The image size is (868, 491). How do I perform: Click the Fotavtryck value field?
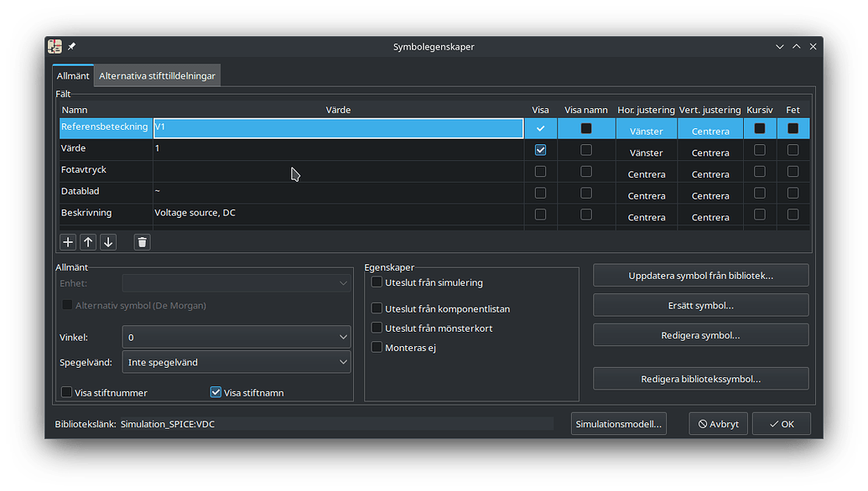(338, 171)
